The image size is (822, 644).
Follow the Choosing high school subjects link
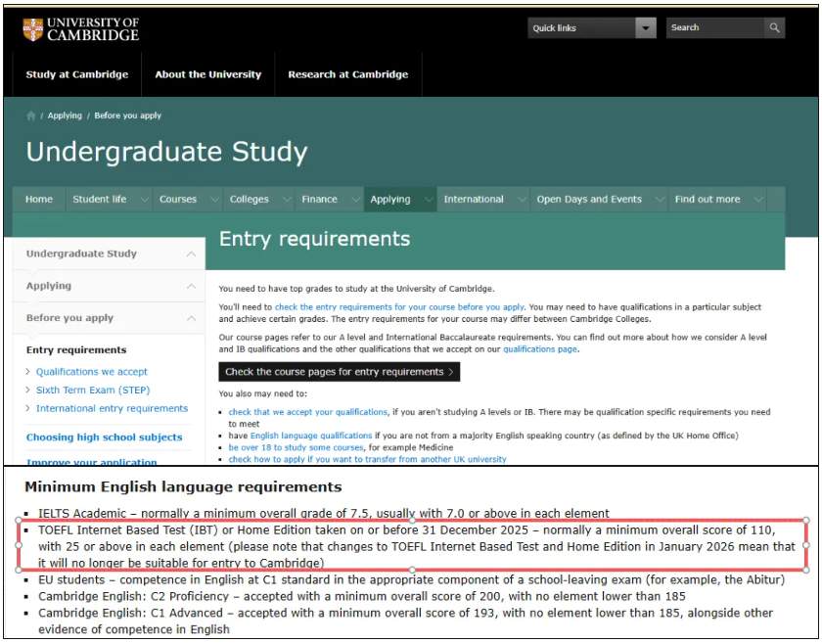(x=104, y=437)
